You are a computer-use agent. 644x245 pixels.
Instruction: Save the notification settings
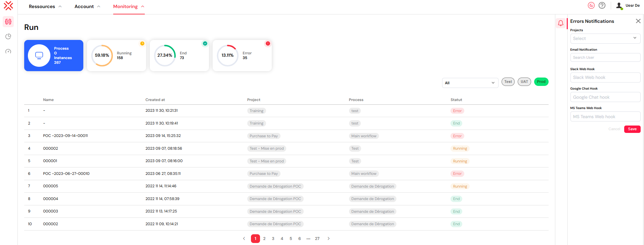click(632, 129)
